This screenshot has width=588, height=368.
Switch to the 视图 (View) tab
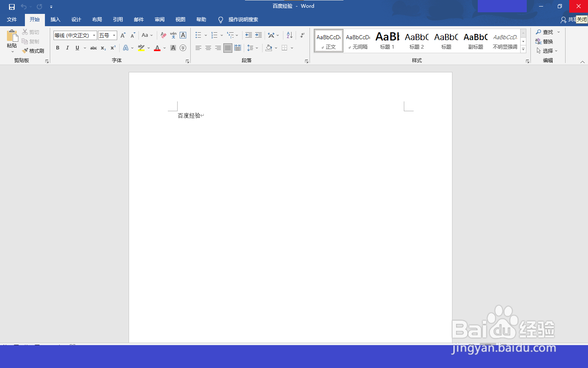coord(180,20)
